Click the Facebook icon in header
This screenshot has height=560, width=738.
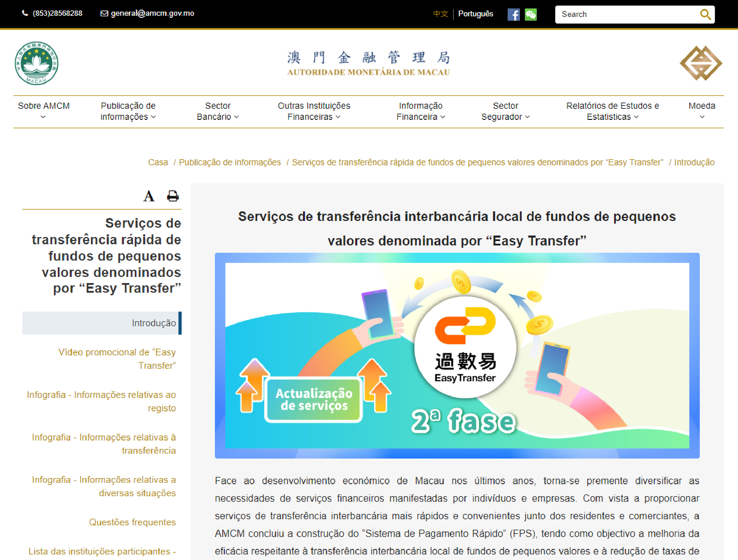click(x=513, y=14)
